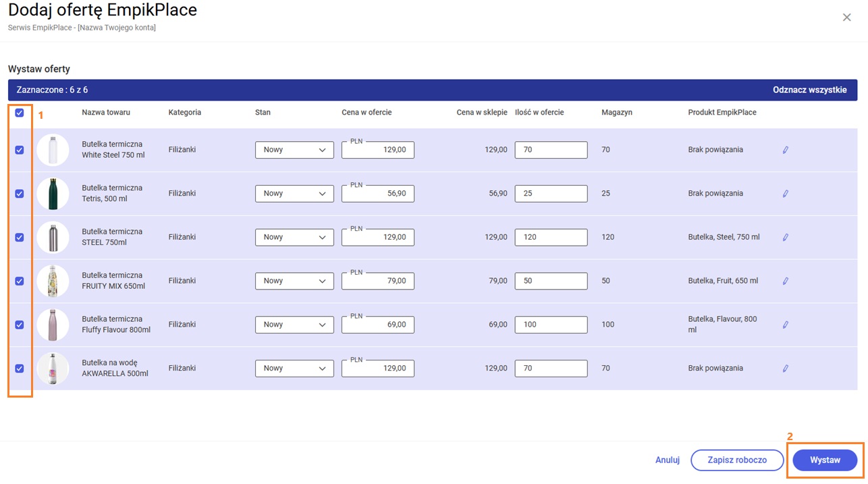Click the Anuluj link
Image resolution: width=868 pixels, height=484 pixels.
click(667, 460)
